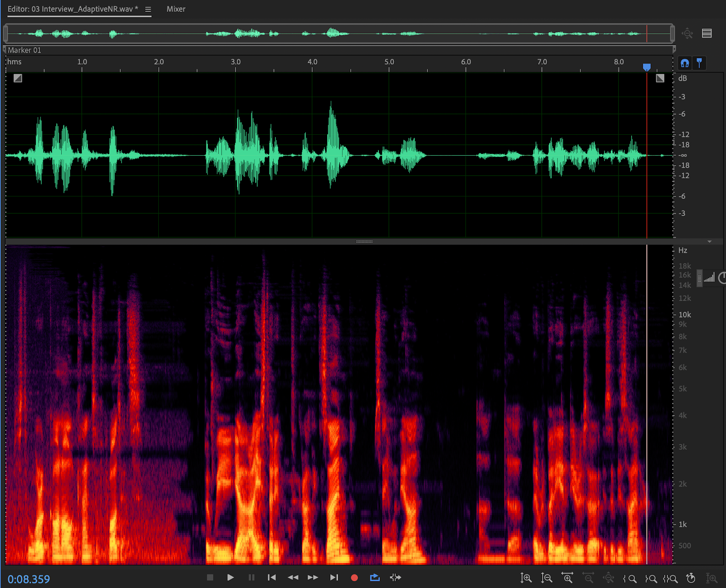Start recording with the red Record button
The height and width of the screenshot is (588, 726).
(x=354, y=577)
